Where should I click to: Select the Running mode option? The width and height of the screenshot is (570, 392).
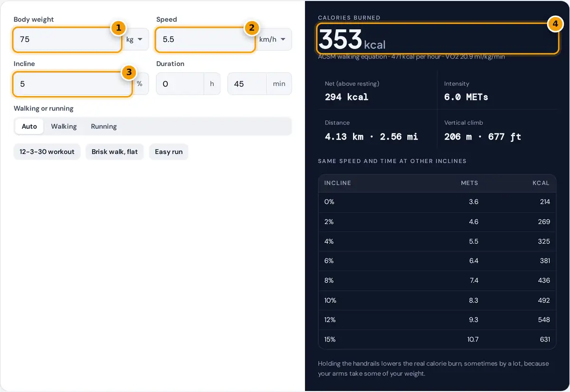[x=104, y=126]
